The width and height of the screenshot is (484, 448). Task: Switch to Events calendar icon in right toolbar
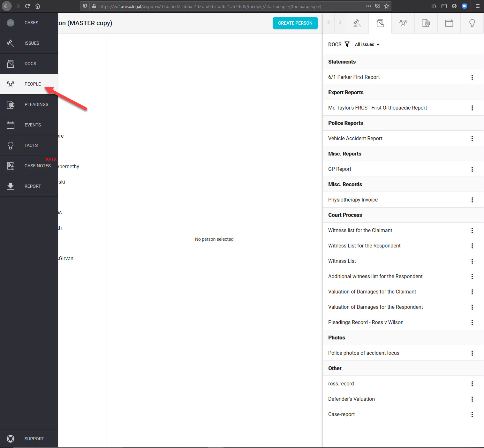click(449, 23)
